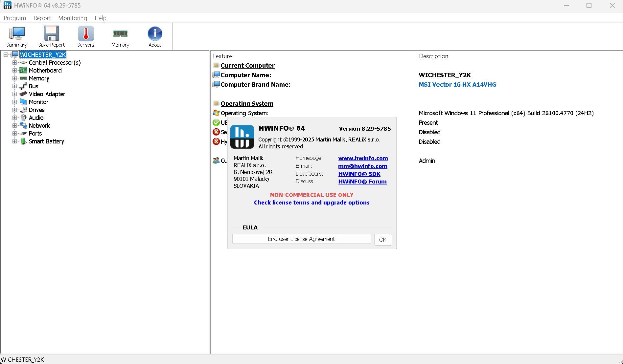Screen dimensions: 623x364
Task: Click the Video Adapter card icon
Action: (x=23, y=94)
